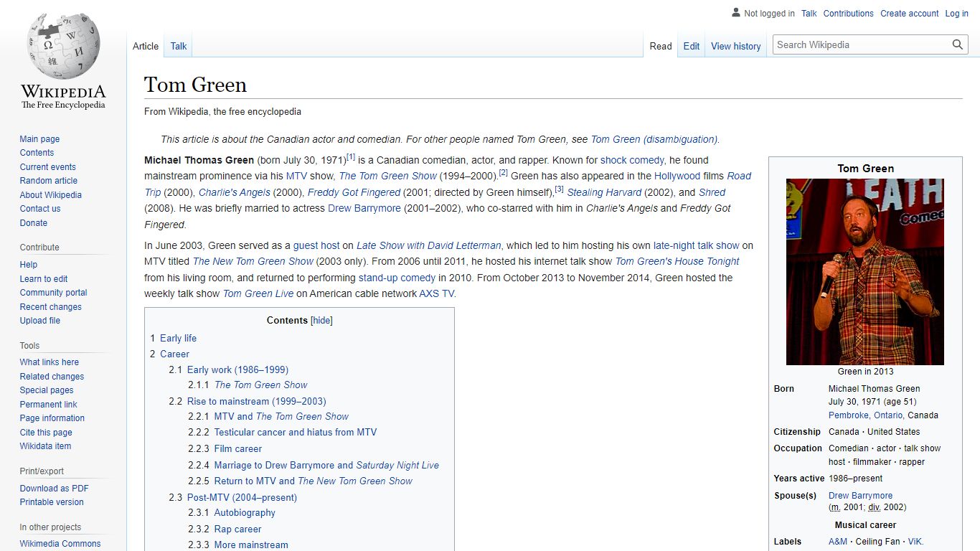Image resolution: width=980 pixels, height=551 pixels.
Task: Jump to Early life section
Action: pyautogui.click(x=178, y=338)
